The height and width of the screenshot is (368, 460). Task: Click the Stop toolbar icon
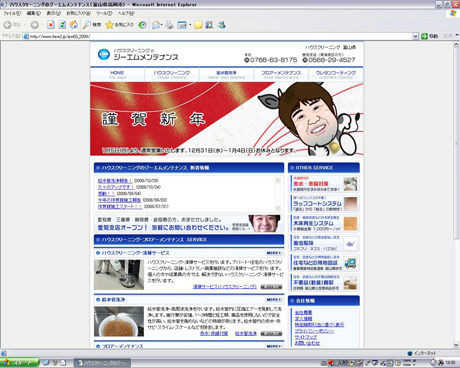coord(51,25)
